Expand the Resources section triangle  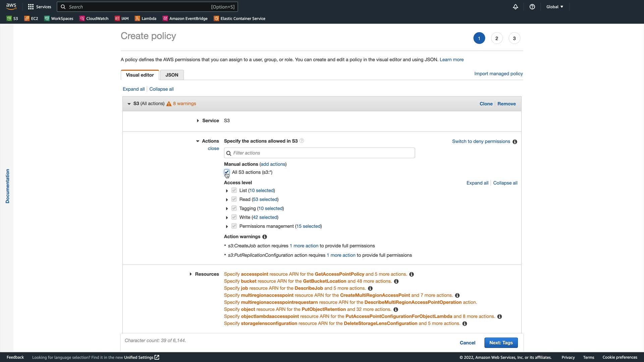[191, 274]
